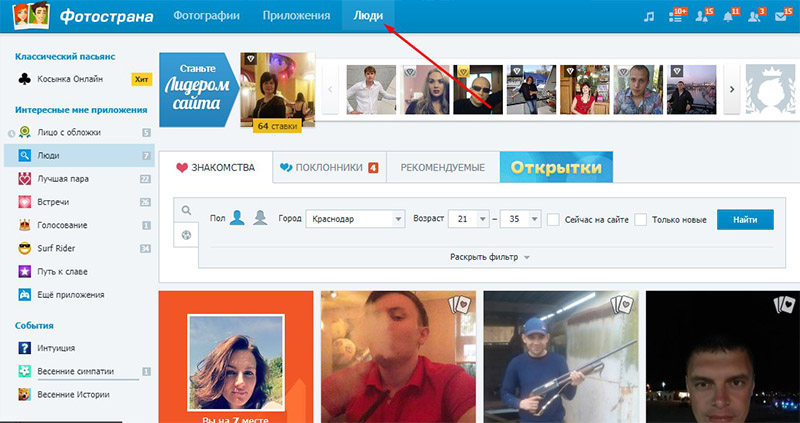Open leader thumbnail of man in white shirt
Viewport: 800px width, 423px height.
coord(371,89)
